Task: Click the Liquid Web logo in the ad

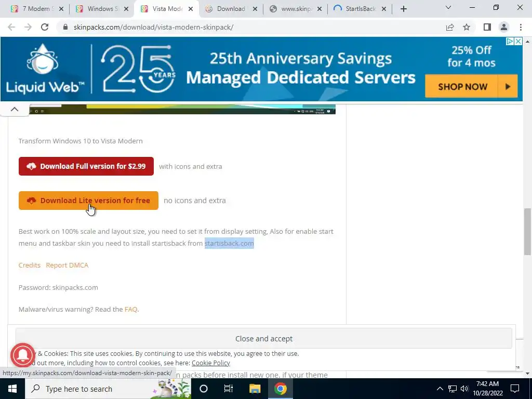Action: pyautogui.click(x=45, y=69)
